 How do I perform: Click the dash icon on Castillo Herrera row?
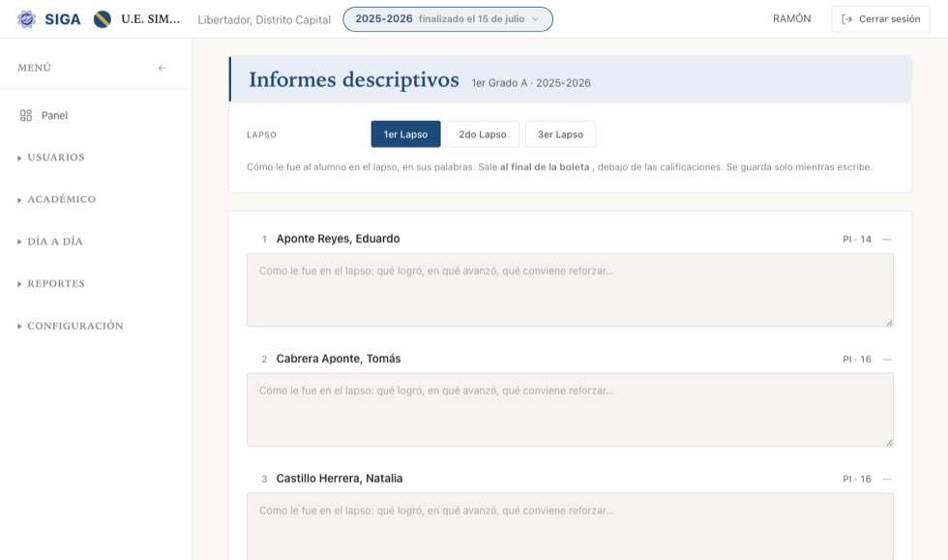point(887,479)
